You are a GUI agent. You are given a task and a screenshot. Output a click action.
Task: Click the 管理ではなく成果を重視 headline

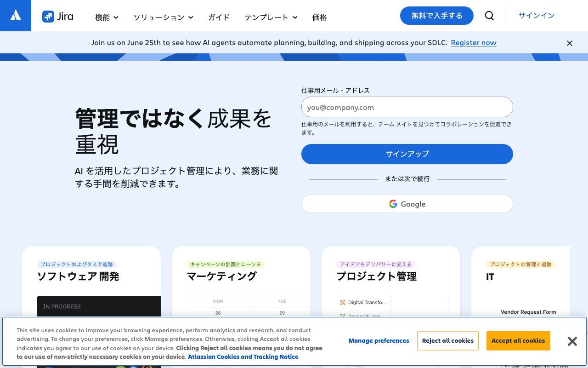(174, 131)
